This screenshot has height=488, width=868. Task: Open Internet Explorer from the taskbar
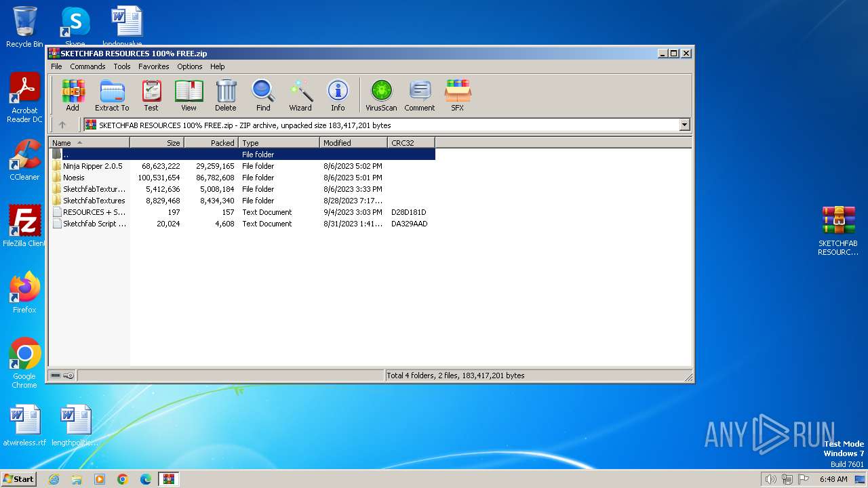(54, 479)
